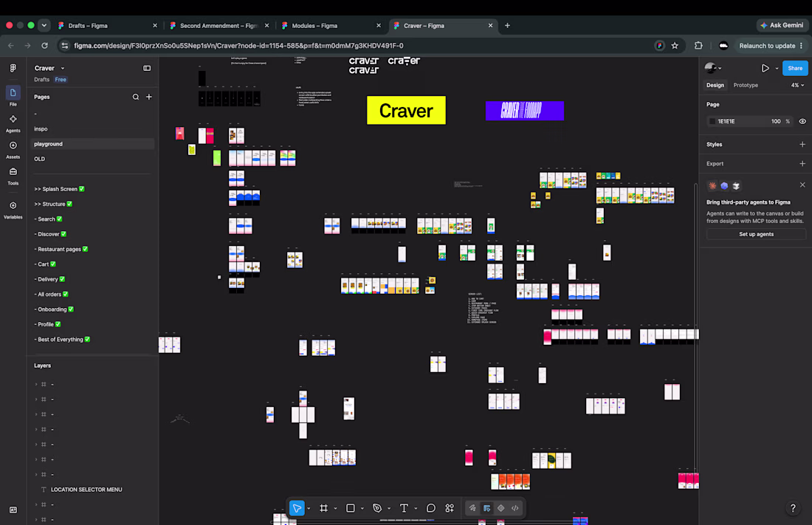
Task: Open the Craver file name dropdown
Action: (63, 69)
